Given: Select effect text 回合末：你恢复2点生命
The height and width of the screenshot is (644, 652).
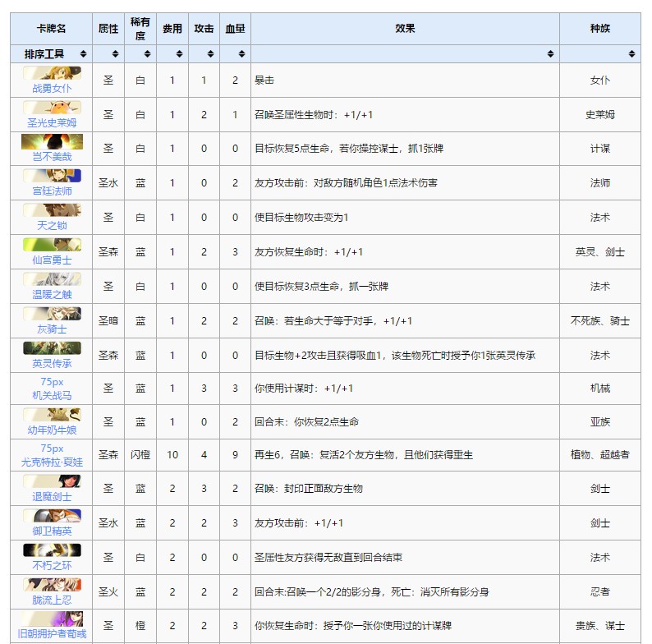Looking at the screenshot, I should pyautogui.click(x=306, y=422).
